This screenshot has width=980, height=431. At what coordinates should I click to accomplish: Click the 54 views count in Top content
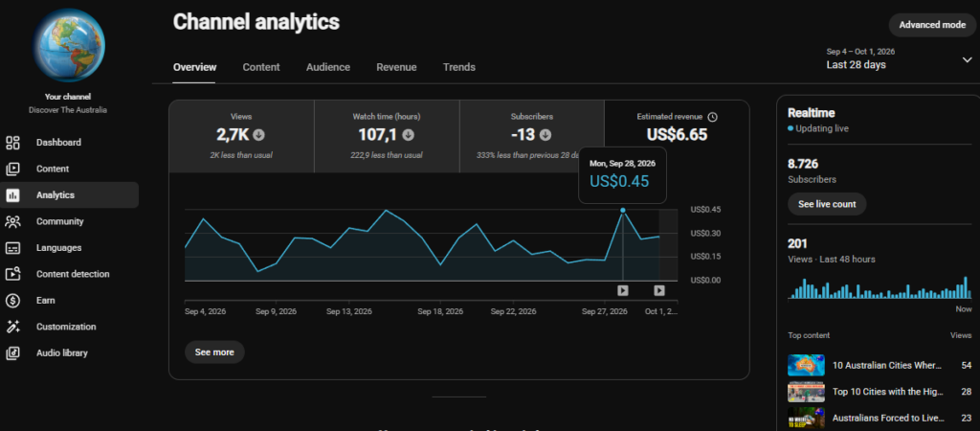[x=967, y=365]
